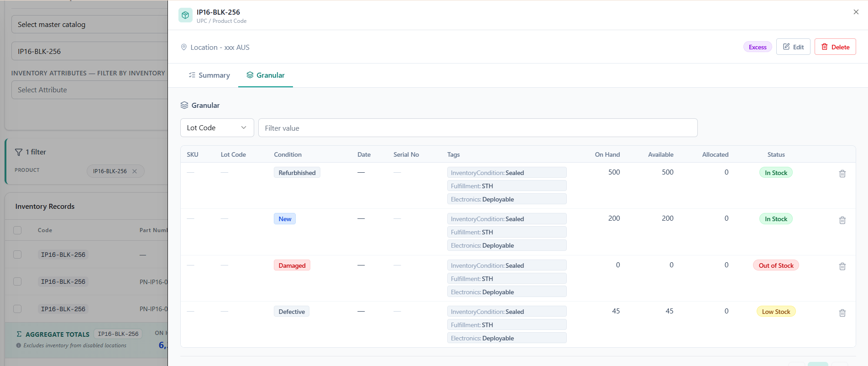
Task: Click the Allocated column header
Action: click(x=715, y=154)
